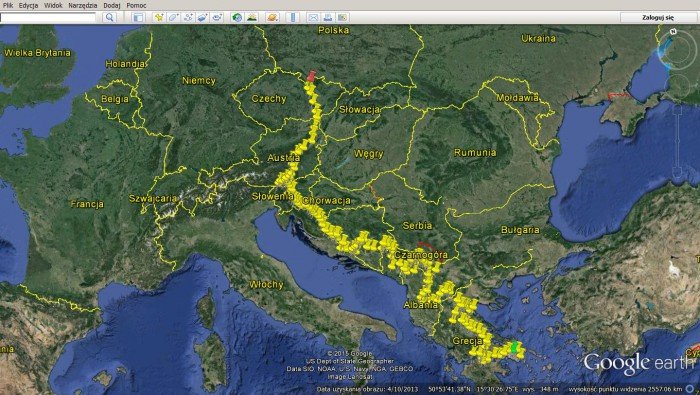
Task: Click the Holandia country label
Action: point(125,64)
